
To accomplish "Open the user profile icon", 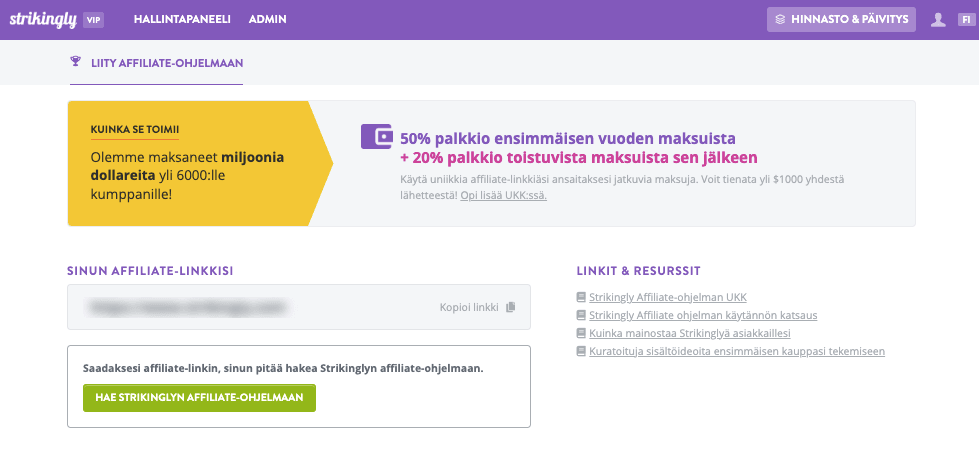I will [938, 19].
